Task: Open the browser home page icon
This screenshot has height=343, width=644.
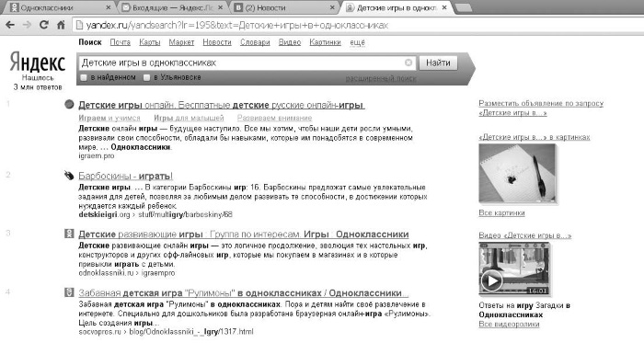Action: (x=61, y=25)
